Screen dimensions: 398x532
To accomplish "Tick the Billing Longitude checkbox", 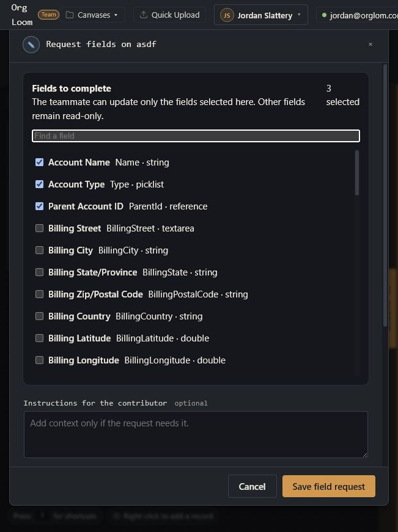I will (39, 360).
